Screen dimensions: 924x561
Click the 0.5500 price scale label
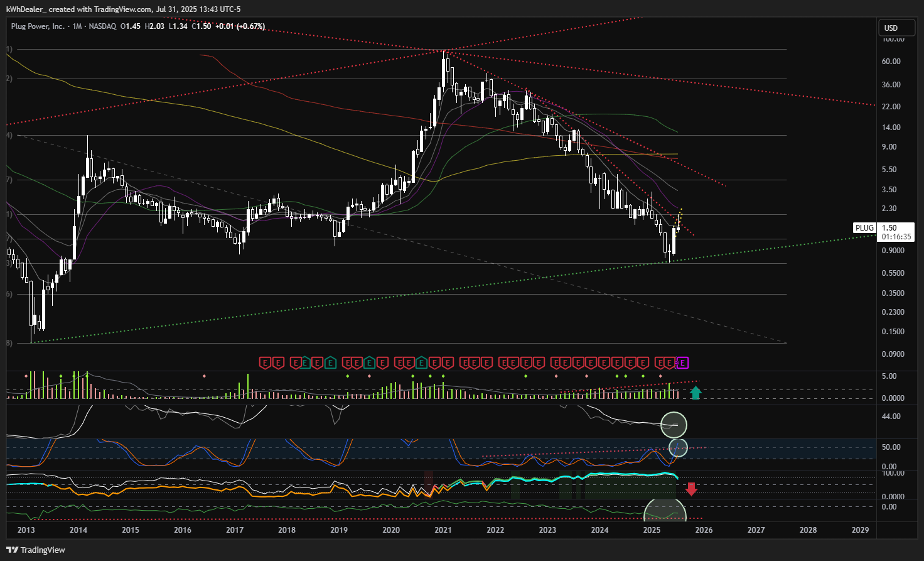pos(893,273)
